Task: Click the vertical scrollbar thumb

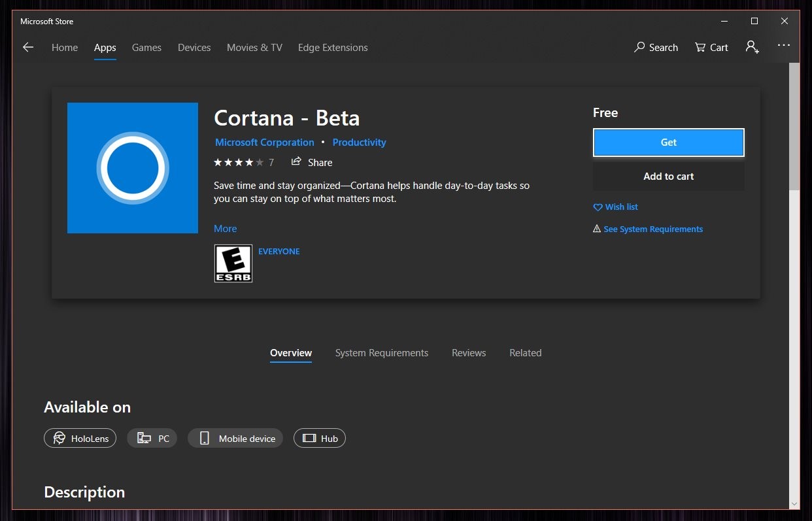Action: click(794, 127)
